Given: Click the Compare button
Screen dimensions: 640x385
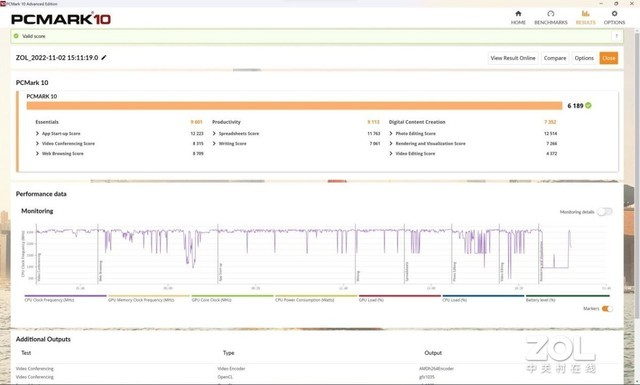Looking at the screenshot, I should (x=555, y=58).
